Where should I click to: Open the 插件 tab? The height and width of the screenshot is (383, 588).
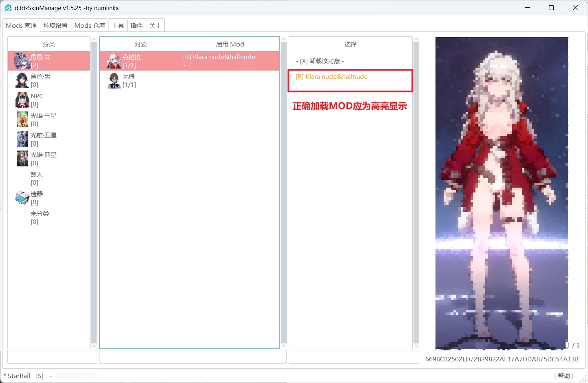point(137,25)
